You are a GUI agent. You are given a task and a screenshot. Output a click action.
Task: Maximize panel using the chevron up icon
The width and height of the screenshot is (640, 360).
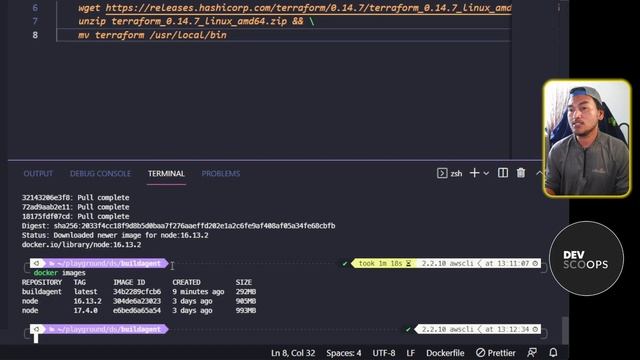tap(539, 173)
